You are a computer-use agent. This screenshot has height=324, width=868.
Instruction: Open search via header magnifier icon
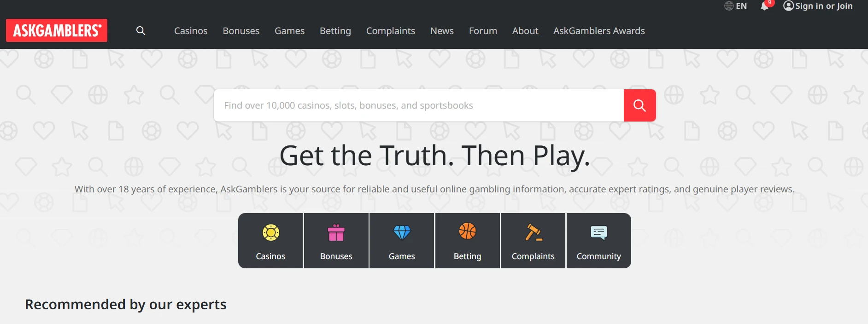141,31
